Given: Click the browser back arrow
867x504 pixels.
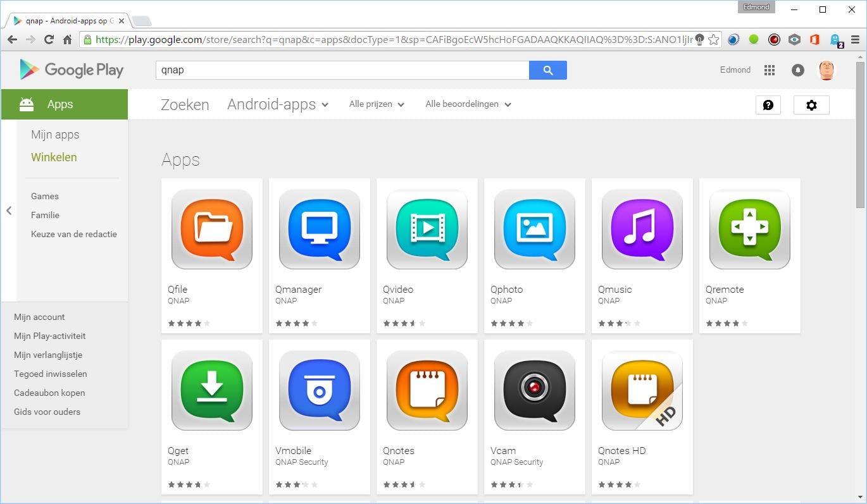Looking at the screenshot, I should click(x=12, y=40).
